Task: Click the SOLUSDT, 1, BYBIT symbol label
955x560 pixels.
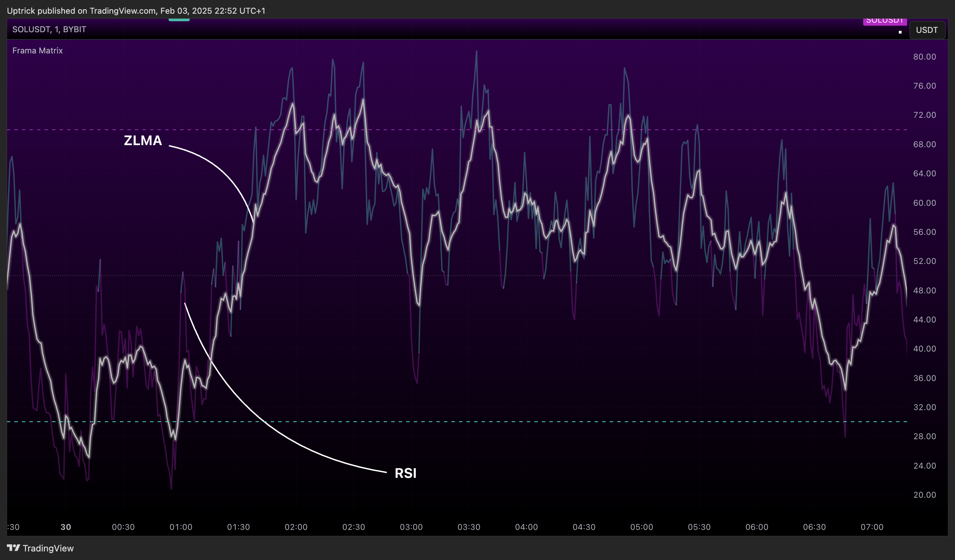Action: pyautogui.click(x=49, y=29)
